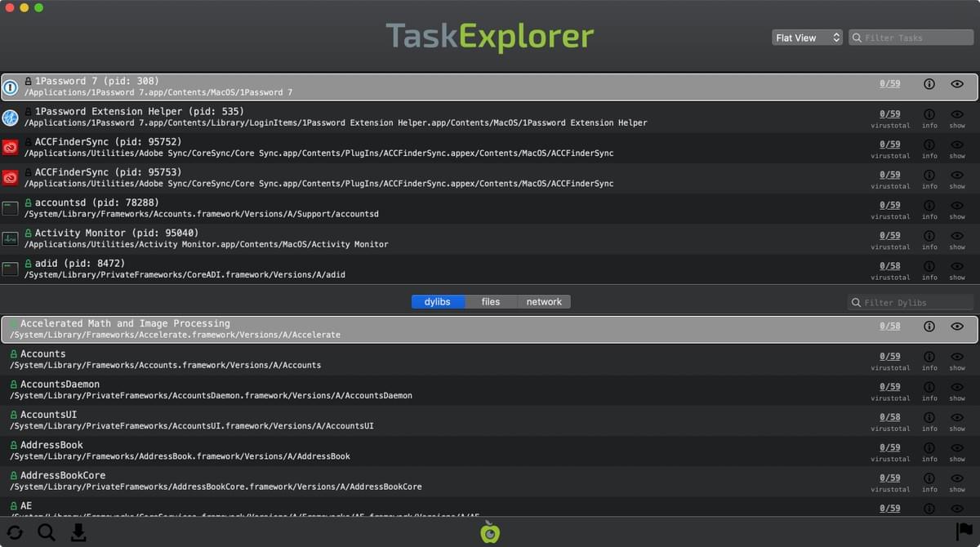Show 1Password 7 in Finder via eye icon
980x547 pixels.
(957, 84)
